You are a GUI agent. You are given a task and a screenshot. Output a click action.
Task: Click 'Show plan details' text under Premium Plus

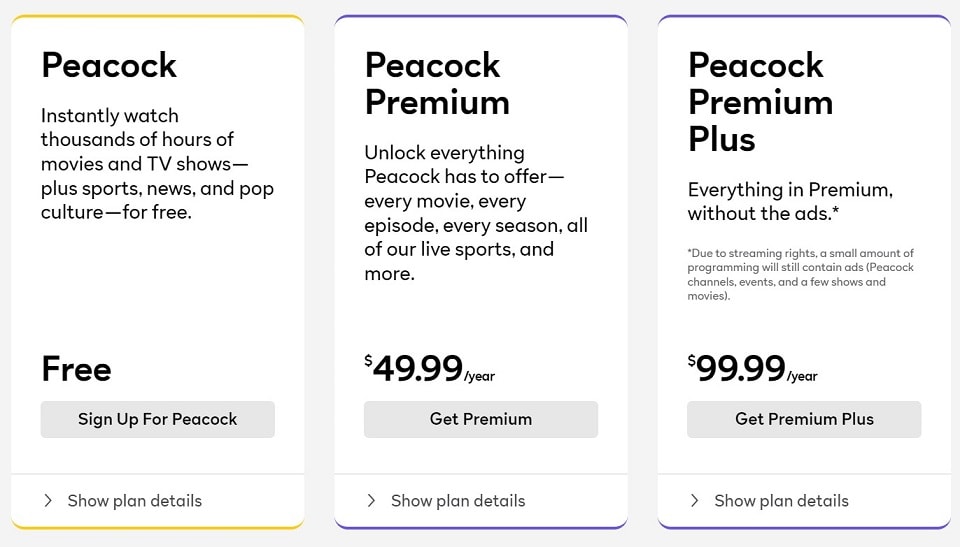tap(781, 500)
